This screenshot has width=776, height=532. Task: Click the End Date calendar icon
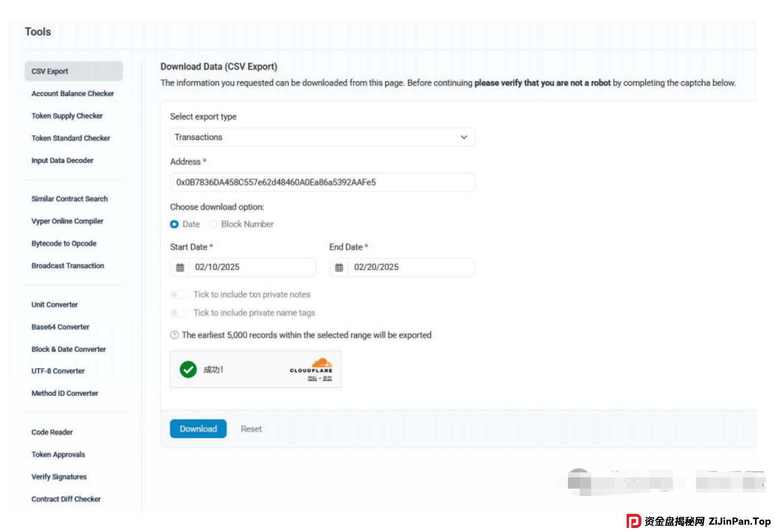point(339,267)
